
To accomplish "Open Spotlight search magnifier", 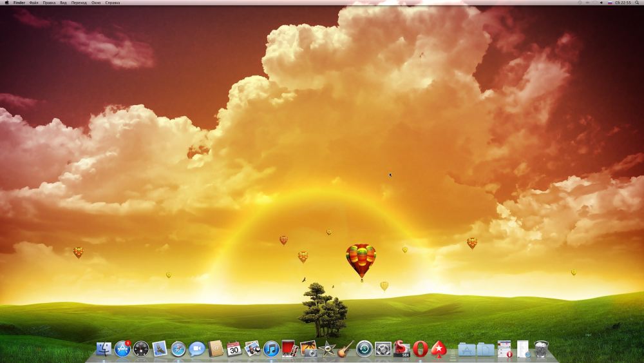I will pos(637,3).
